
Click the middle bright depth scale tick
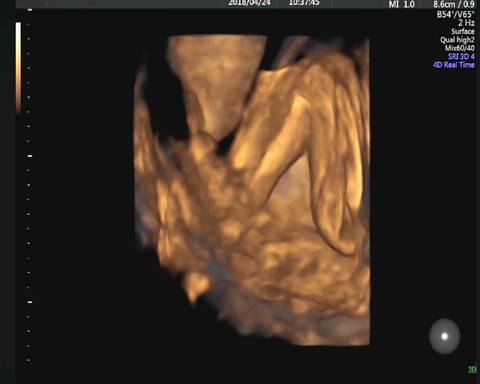click(x=30, y=156)
